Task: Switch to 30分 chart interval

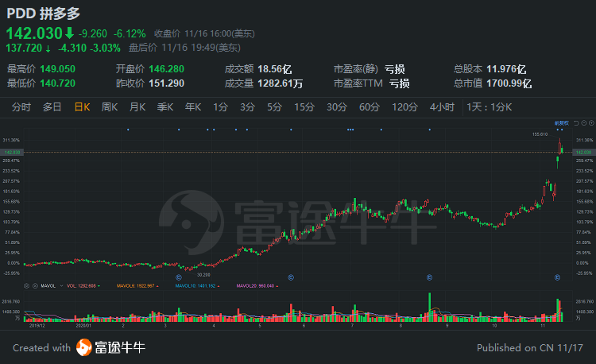Action: [x=337, y=107]
